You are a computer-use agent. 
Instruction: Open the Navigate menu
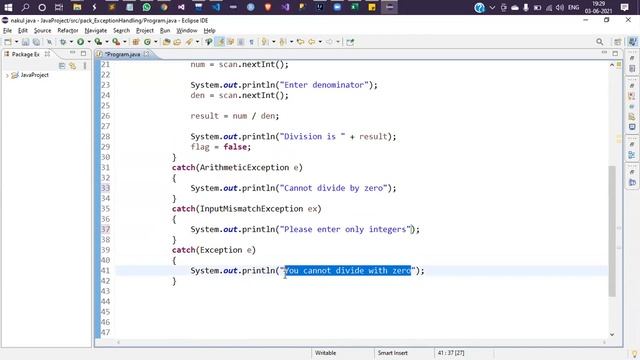pos(96,31)
